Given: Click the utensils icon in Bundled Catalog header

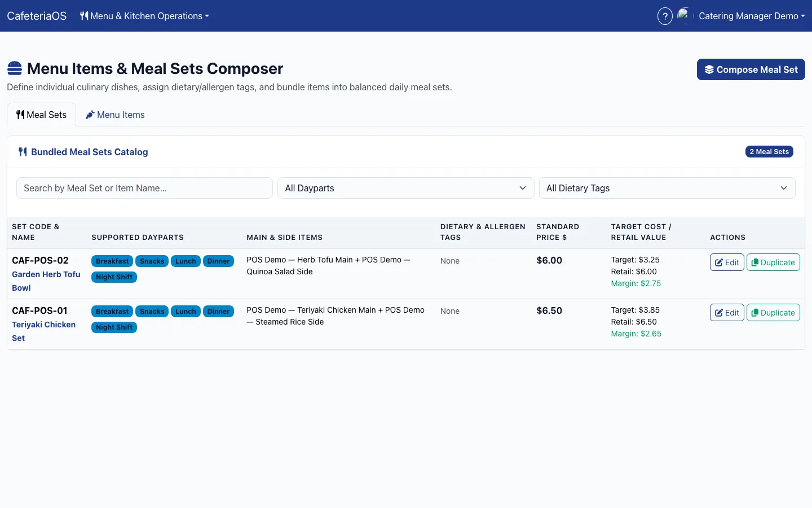Looking at the screenshot, I should point(23,152).
